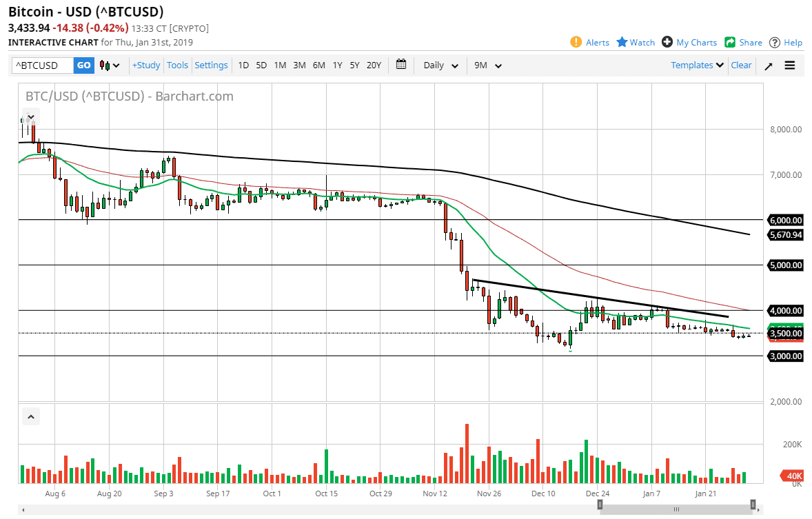This screenshot has height=519, width=812.
Task: Add symbol to watchlist via star icon
Action: coord(622,42)
